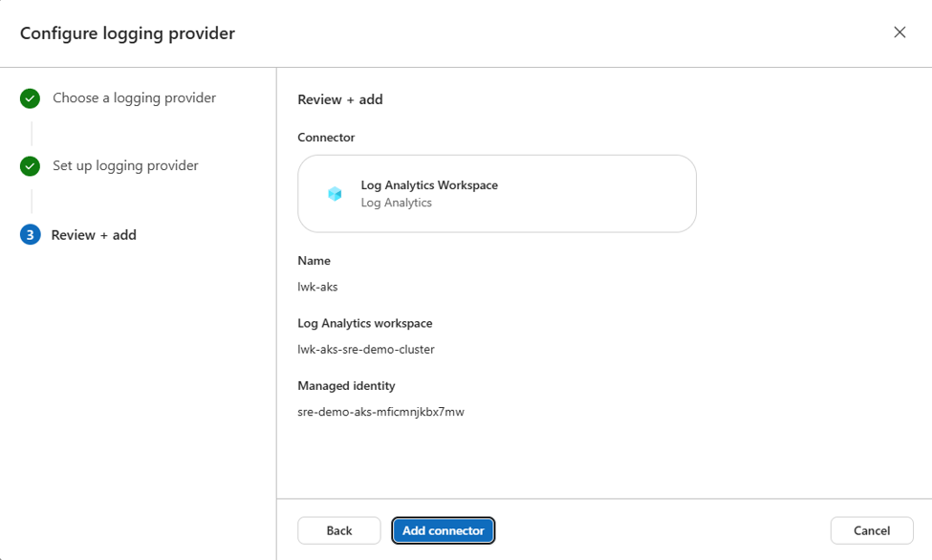Click the step 3 number circle icon
This screenshot has height=560, width=932.
[x=30, y=235]
